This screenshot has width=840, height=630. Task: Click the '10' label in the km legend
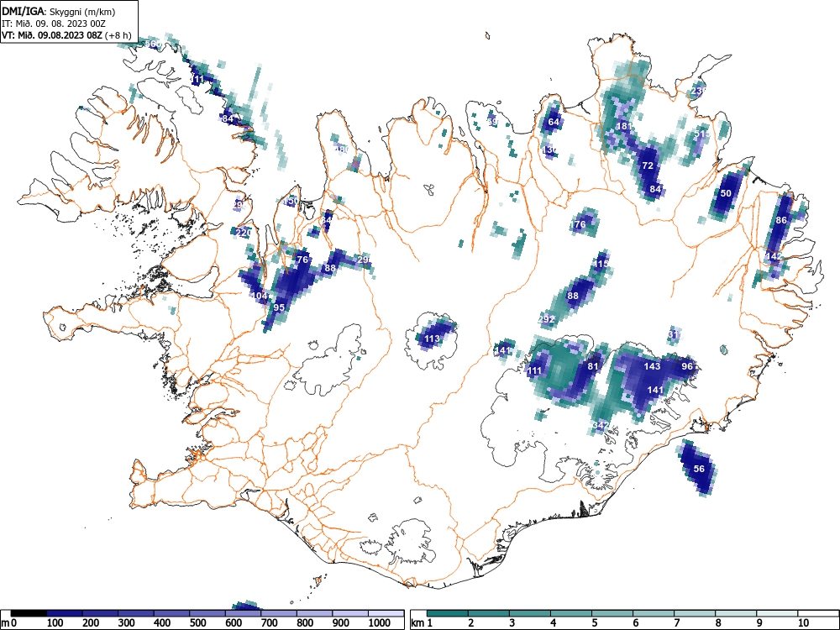[803, 623]
